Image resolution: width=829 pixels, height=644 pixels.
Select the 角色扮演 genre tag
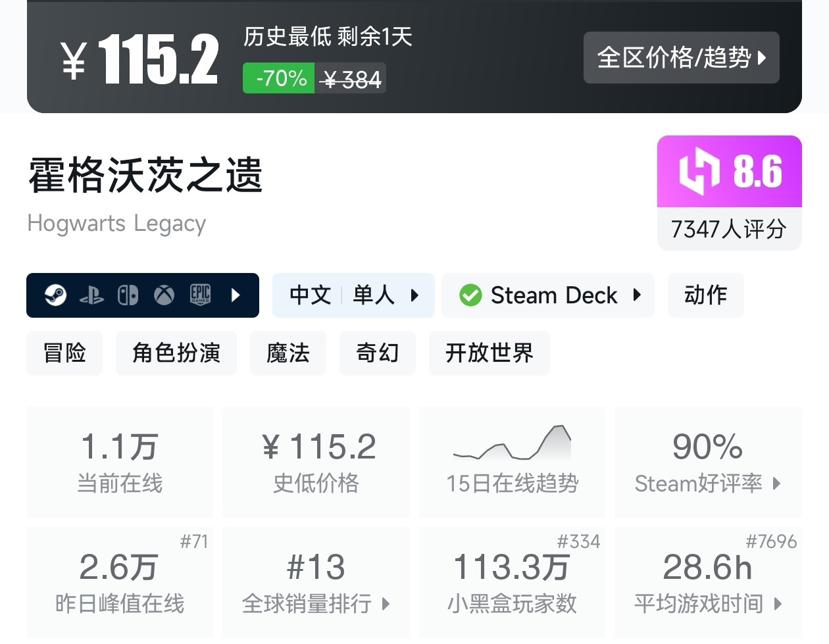coord(176,353)
